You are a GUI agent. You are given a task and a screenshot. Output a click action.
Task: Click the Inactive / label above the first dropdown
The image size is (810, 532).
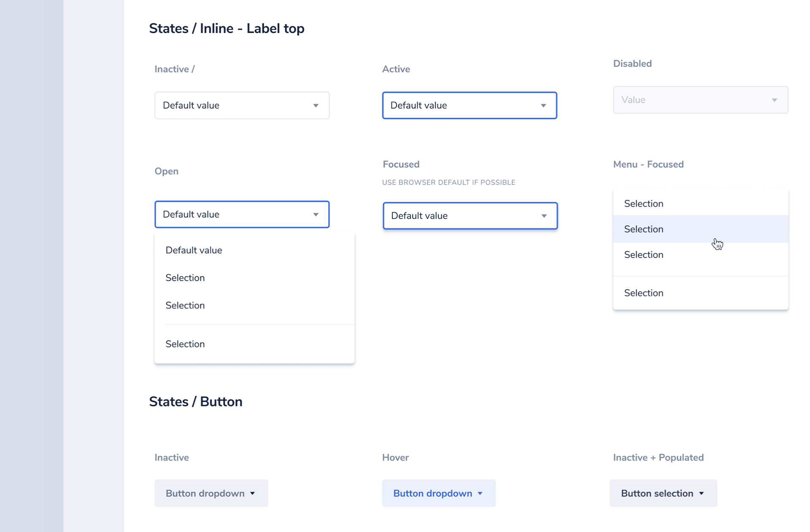pyautogui.click(x=174, y=69)
